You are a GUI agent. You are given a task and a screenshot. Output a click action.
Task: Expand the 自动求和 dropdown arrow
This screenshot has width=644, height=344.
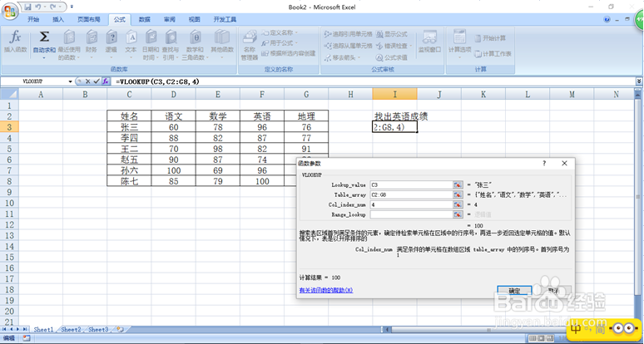44,58
